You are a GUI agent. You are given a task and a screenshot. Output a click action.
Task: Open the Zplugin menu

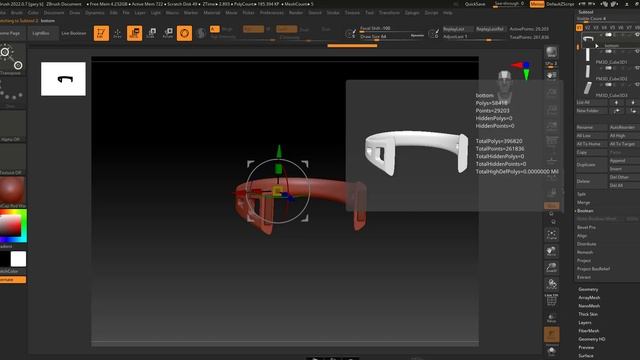pyautogui.click(x=412, y=13)
